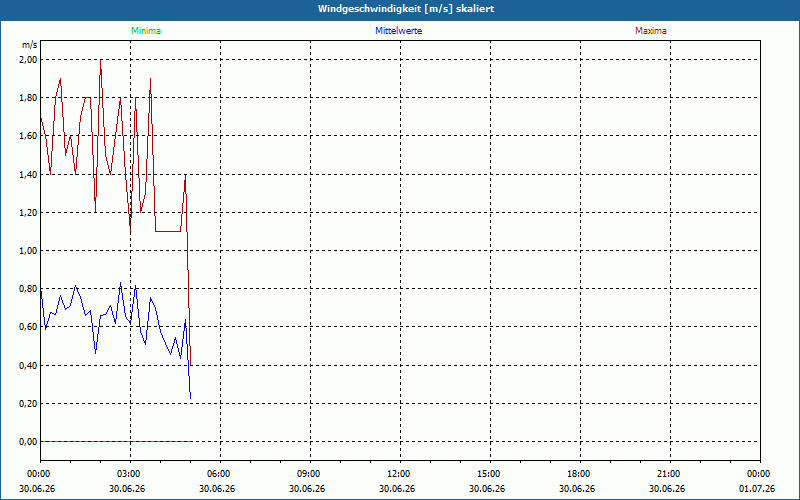800x500 pixels.
Task: Click the 0,00 y-axis value
Action: [28, 442]
